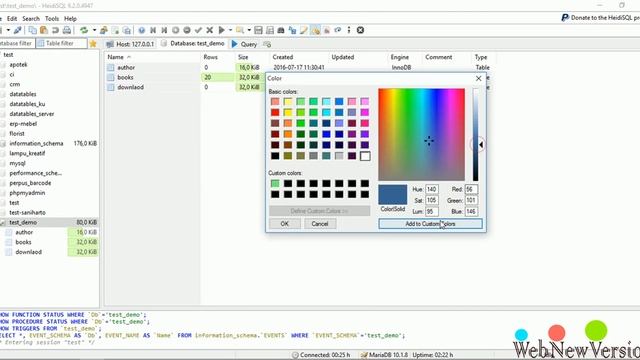Click the blue Help icon
The image size is (640, 360).
point(142,30)
